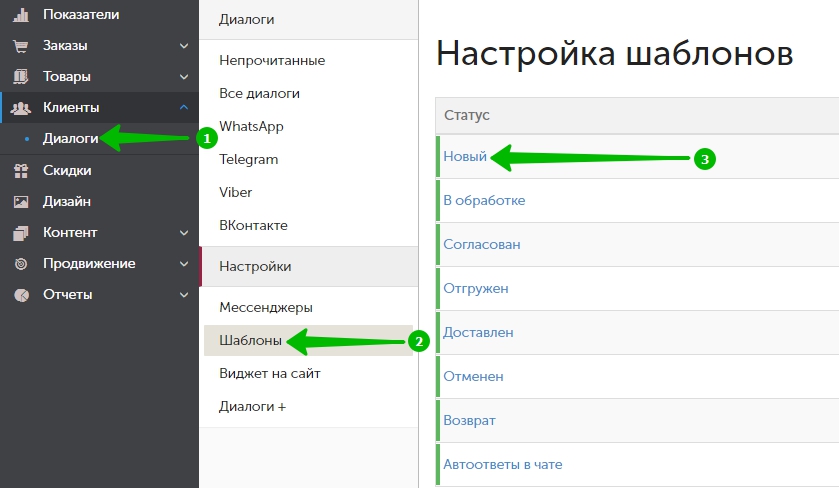Collapse the Клиенты section chevron
The height and width of the screenshot is (488, 839).
coord(183,108)
